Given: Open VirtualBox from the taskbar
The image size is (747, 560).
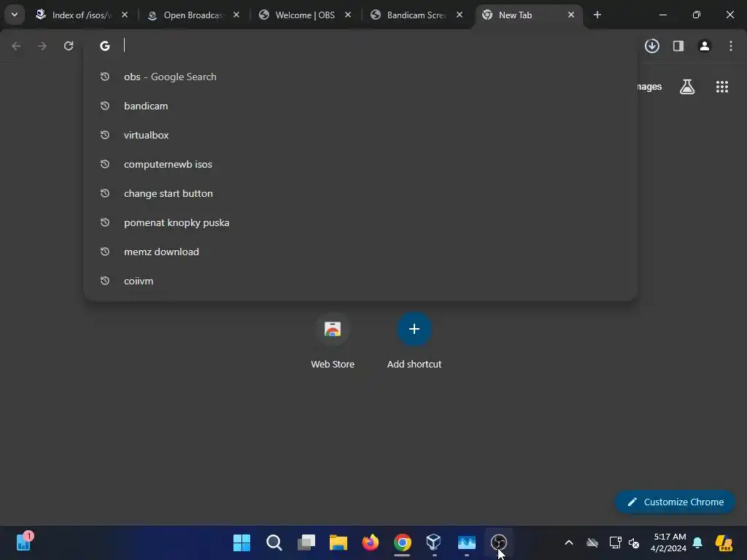Looking at the screenshot, I should (x=434, y=542).
